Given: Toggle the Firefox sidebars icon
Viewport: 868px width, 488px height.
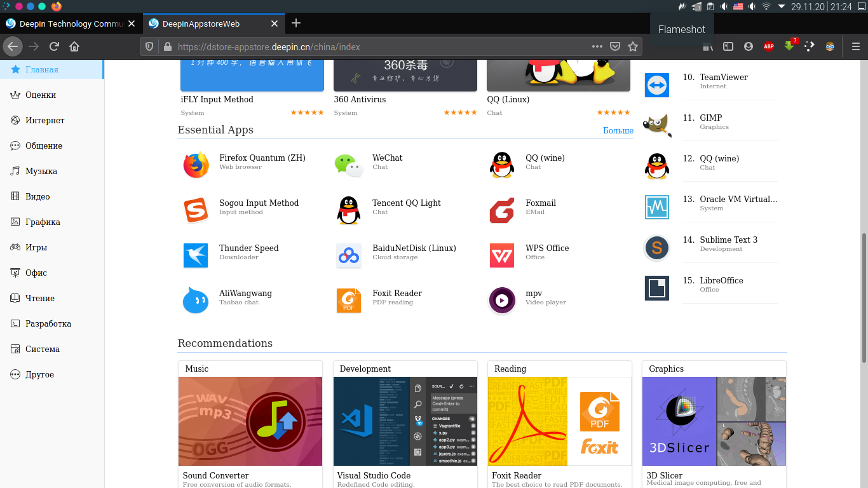Looking at the screenshot, I should point(728,46).
